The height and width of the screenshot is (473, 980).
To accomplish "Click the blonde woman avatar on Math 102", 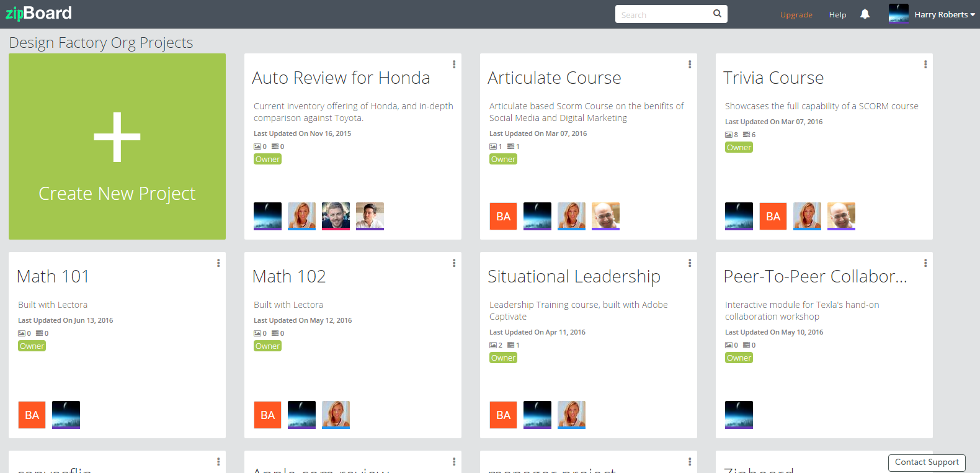I will [x=336, y=415].
